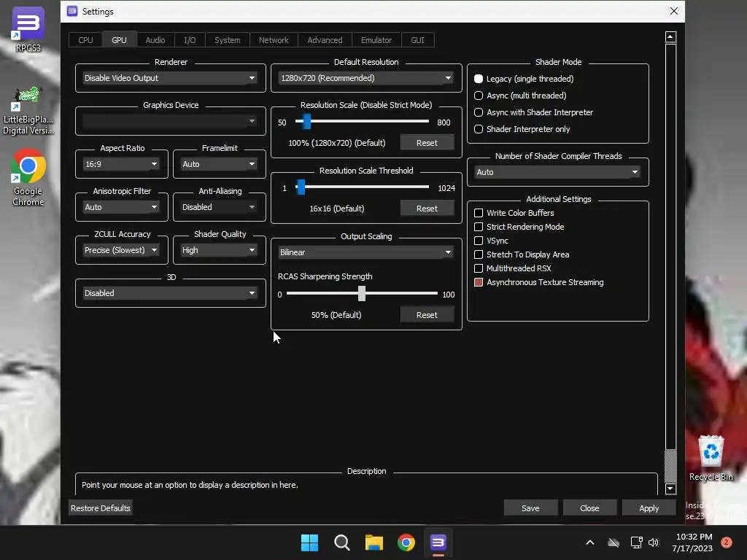The image size is (747, 560).
Task: Open the Anisotropic Filter dropdown
Action: [122, 207]
